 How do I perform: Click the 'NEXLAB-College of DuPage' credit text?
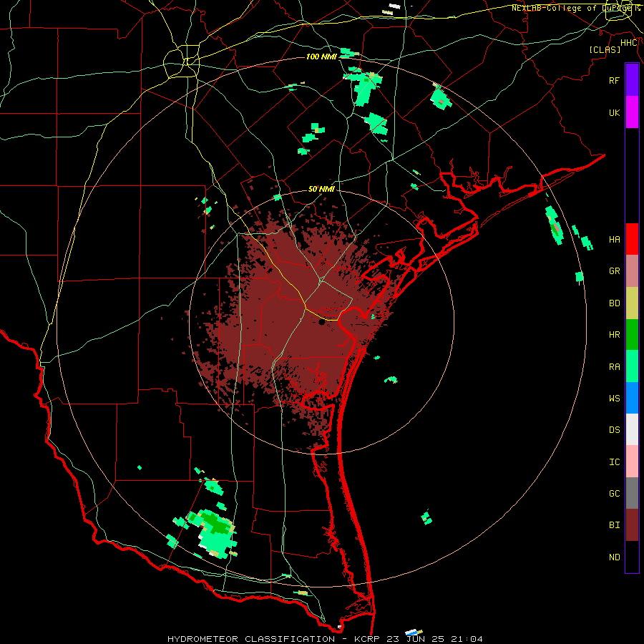pyautogui.click(x=571, y=8)
